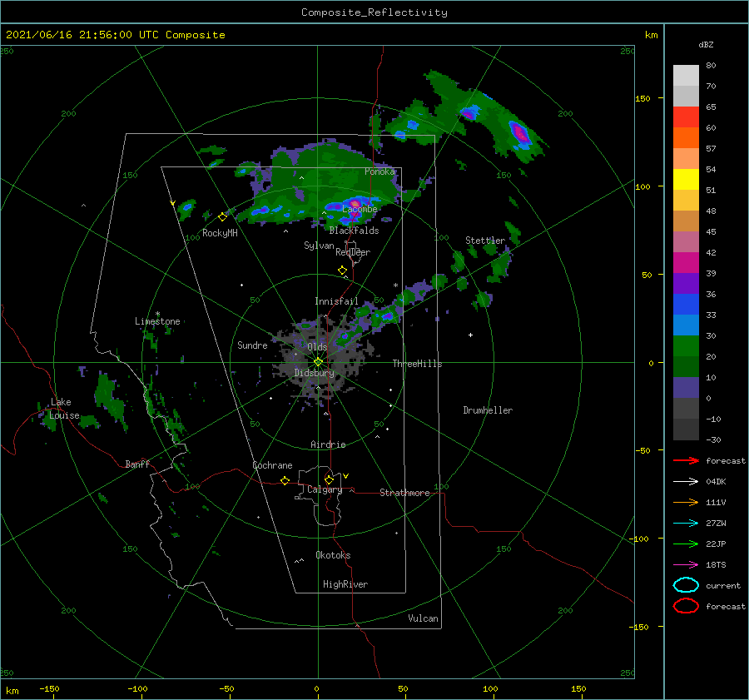Select the Lacombe map label
749x700 pixels.
360,209
